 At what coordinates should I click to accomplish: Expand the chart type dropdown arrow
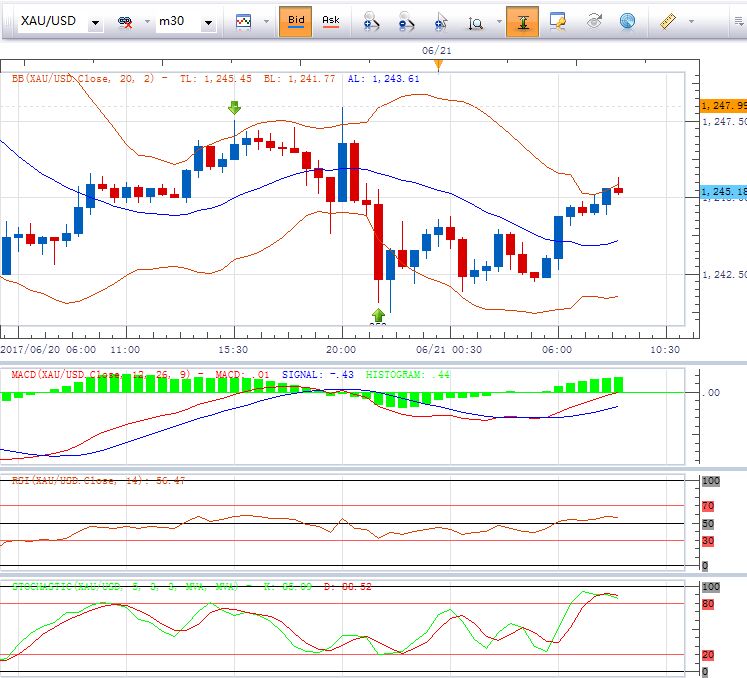click(x=266, y=21)
